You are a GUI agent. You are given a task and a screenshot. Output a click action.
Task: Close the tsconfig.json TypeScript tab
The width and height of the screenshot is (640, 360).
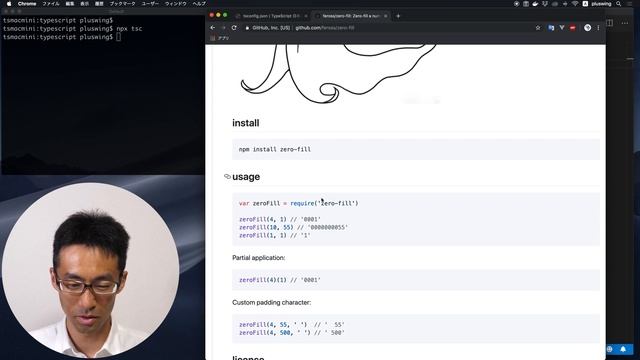(x=306, y=16)
